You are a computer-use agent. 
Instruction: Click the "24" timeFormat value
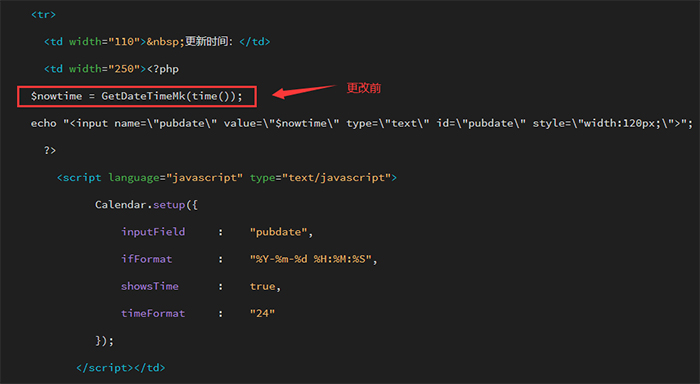pyautogui.click(x=262, y=313)
